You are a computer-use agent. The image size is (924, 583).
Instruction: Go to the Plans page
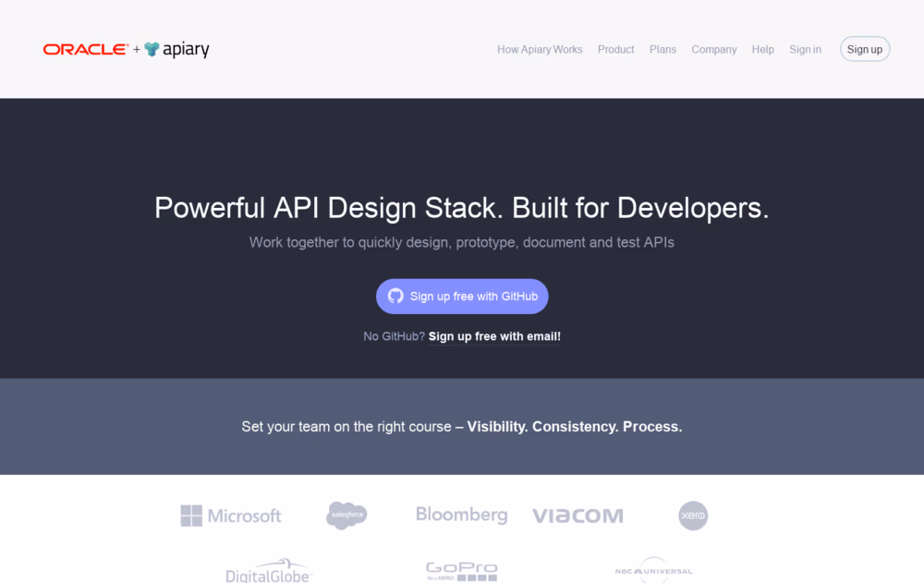pos(663,50)
